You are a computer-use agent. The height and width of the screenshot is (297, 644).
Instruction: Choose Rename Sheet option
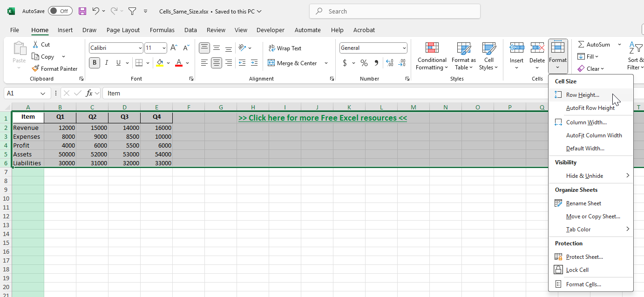591,203
